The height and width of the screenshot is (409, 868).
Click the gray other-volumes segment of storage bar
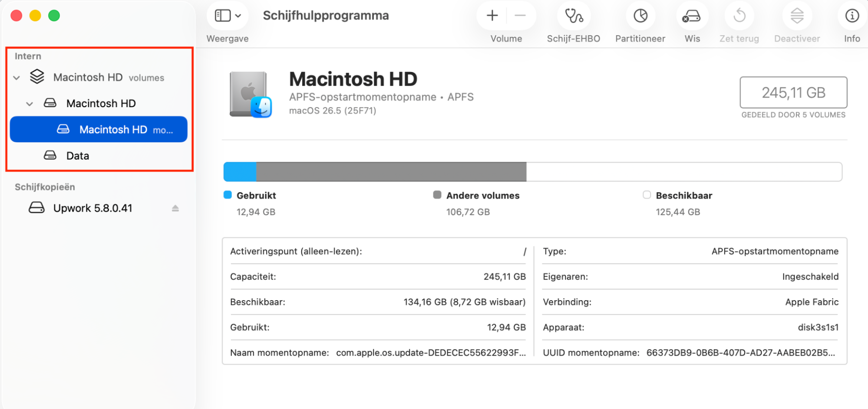pyautogui.click(x=391, y=172)
